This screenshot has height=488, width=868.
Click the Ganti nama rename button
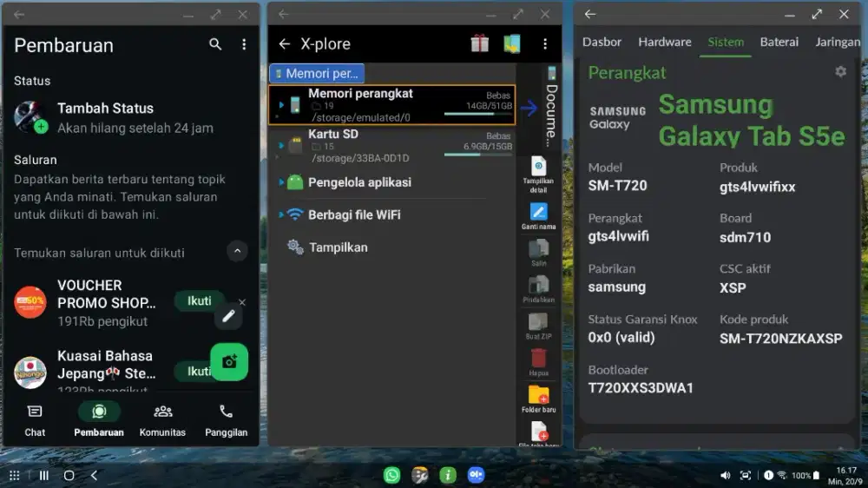pyautogui.click(x=539, y=216)
